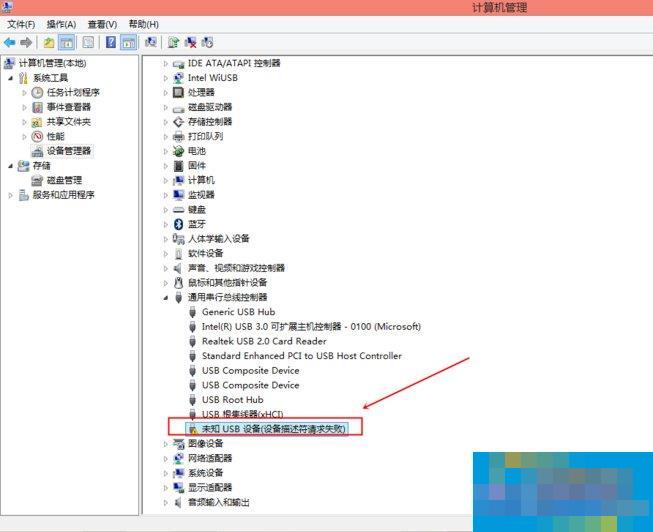The width and height of the screenshot is (653, 532).
Task: Open the 文件(F) menu
Action: coord(21,25)
